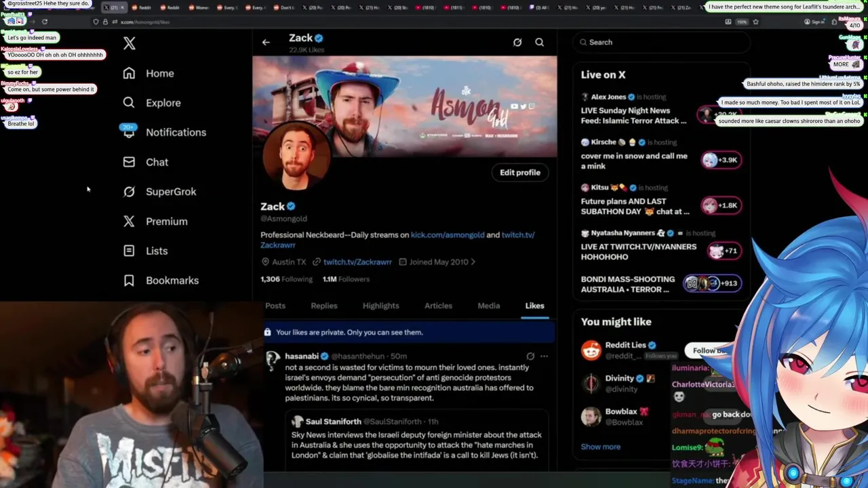Switch to the Articles tab
This screenshot has width=868, height=488.
438,306
